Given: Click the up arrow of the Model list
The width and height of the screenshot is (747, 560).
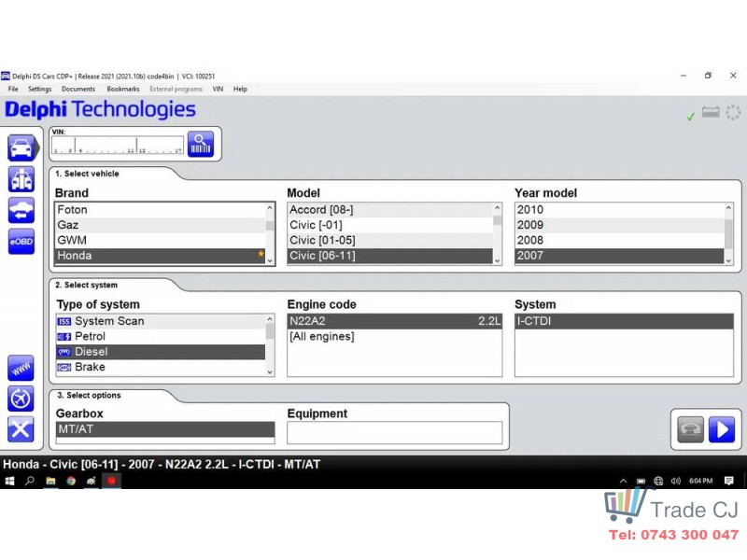Looking at the screenshot, I should coord(498,208).
